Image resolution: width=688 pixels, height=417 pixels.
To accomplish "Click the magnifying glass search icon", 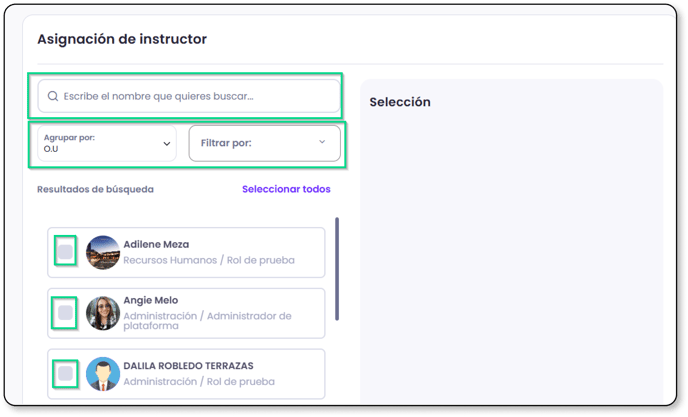I will 53,96.
